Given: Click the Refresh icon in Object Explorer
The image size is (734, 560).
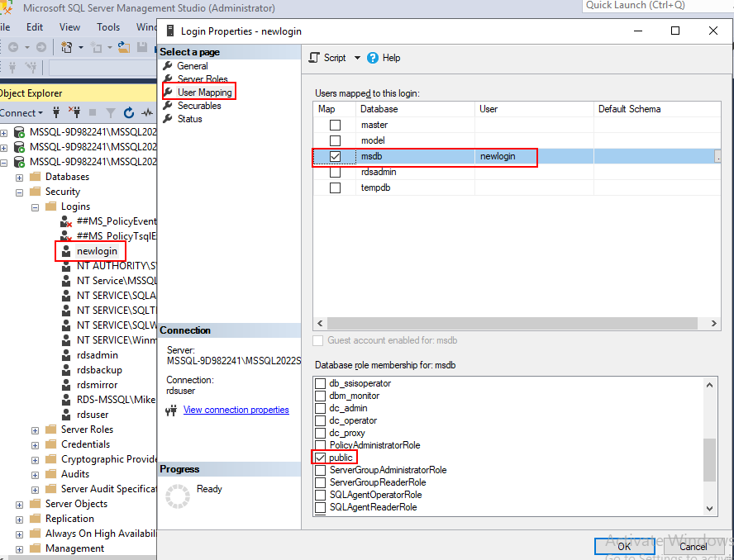Looking at the screenshot, I should click(x=129, y=113).
